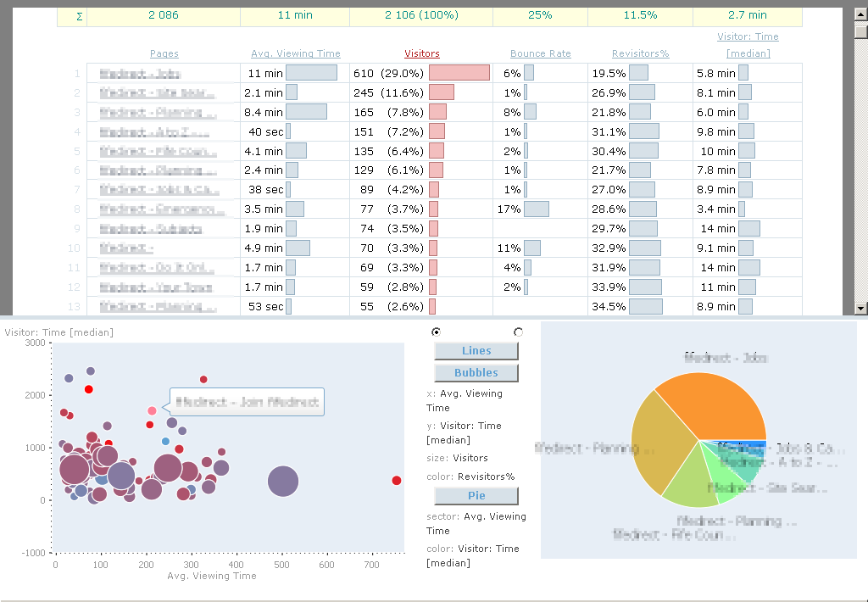Click the red bubble near 750 viewing time
The width and height of the screenshot is (868, 602).
(396, 481)
